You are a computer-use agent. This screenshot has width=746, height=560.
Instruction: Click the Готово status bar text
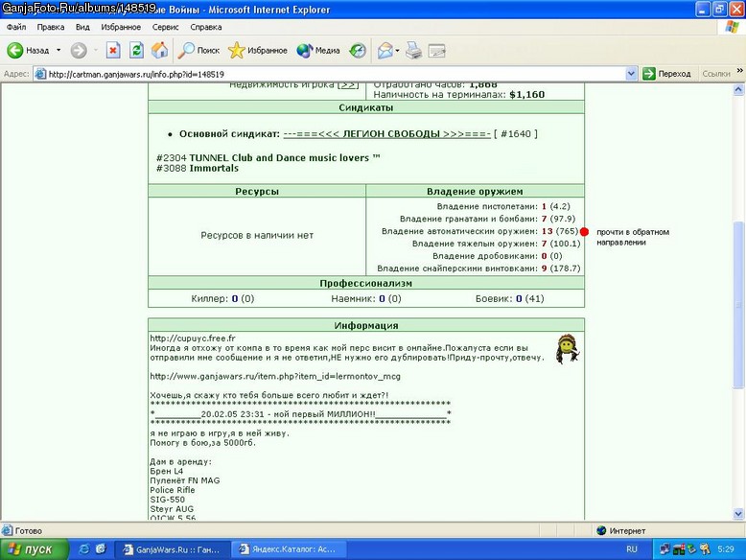pos(29,530)
